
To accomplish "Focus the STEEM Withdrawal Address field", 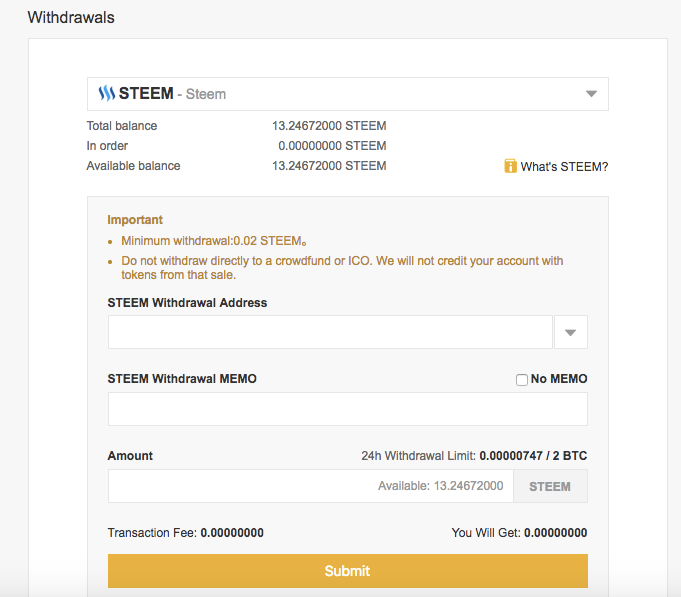I will pyautogui.click(x=330, y=333).
